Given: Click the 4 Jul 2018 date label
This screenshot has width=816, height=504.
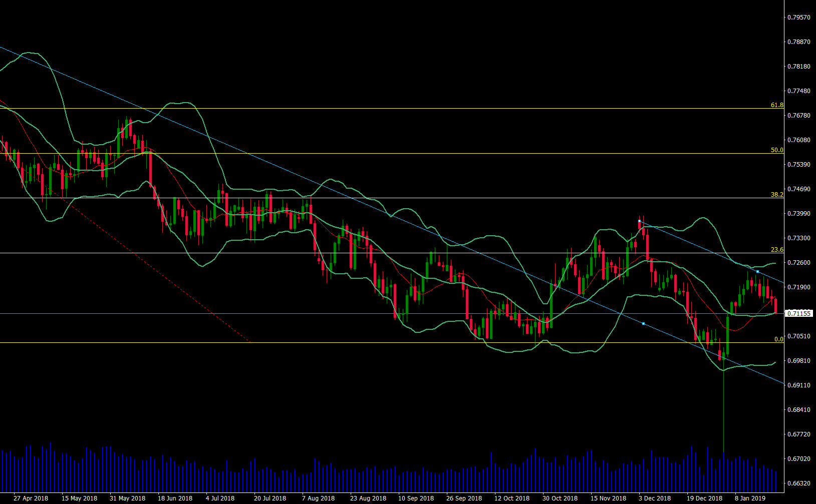Looking at the screenshot, I should click(x=220, y=498).
